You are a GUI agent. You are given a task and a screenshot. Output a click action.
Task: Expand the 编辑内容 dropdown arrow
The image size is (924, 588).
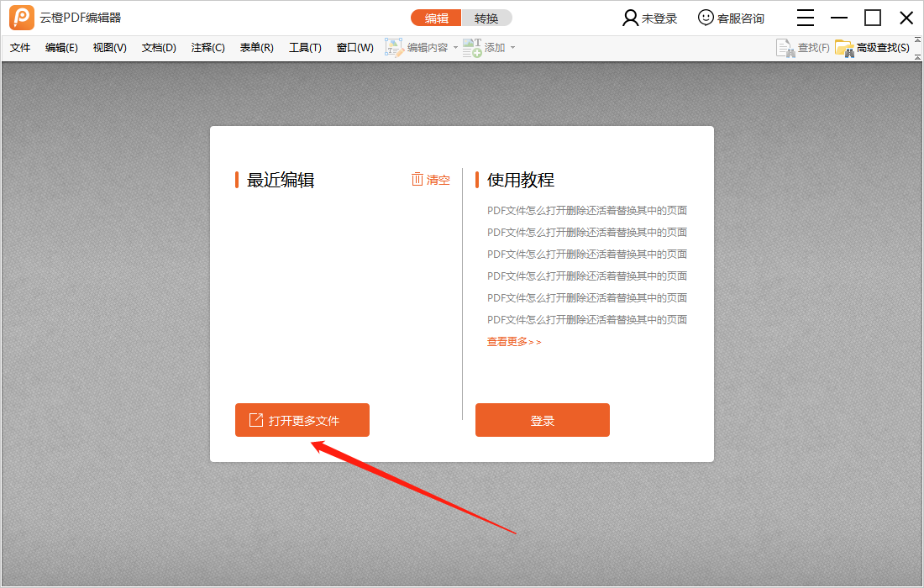point(455,48)
